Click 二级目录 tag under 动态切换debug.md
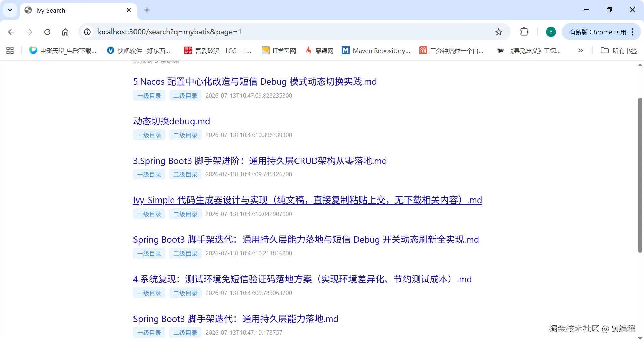 185,135
